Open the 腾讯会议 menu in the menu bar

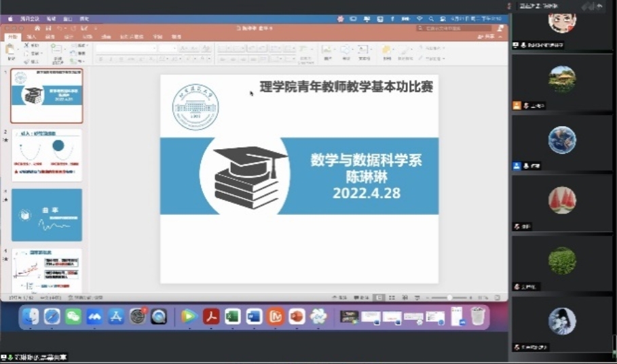pyautogui.click(x=29, y=19)
